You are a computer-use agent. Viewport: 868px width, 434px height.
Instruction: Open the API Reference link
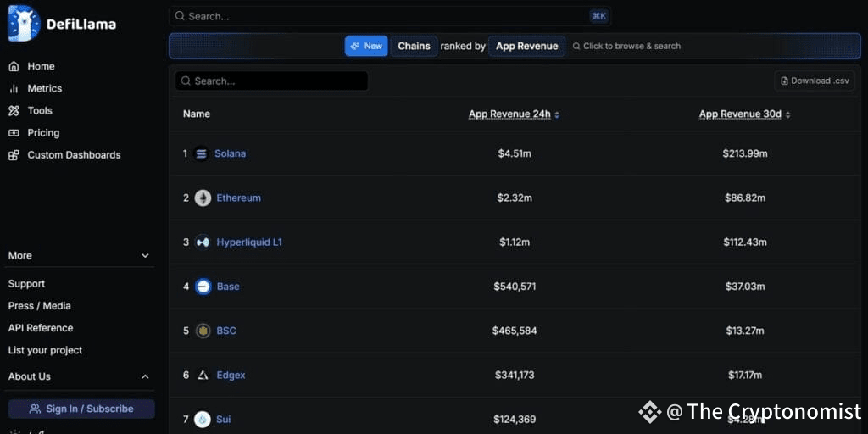pos(41,328)
